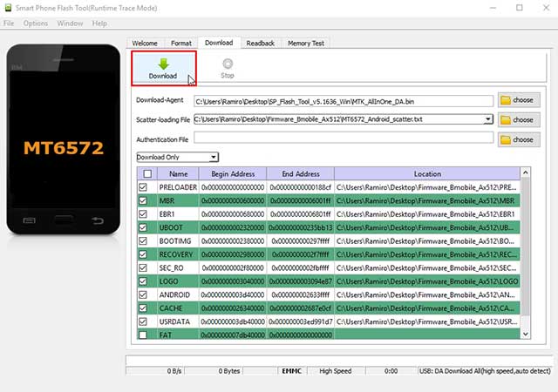
Task: Click the CACHE name cell
Action: pos(178,308)
